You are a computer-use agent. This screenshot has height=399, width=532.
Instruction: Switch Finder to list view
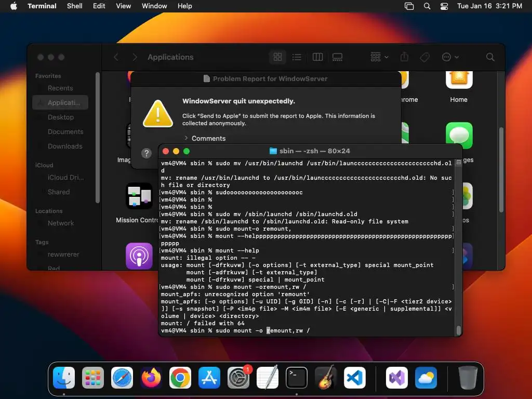pos(297,57)
